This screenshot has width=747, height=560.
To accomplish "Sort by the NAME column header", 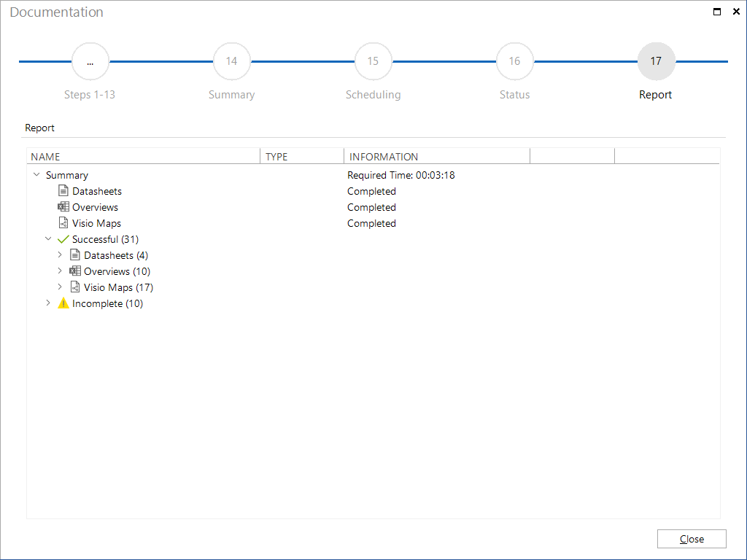I will (143, 156).
